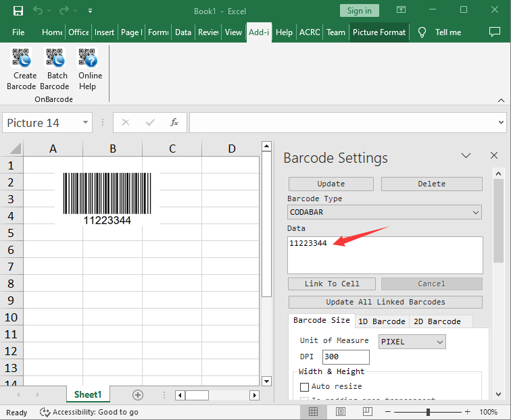Click the Normal view icon
This screenshot has width=511, height=420.
(x=313, y=412)
